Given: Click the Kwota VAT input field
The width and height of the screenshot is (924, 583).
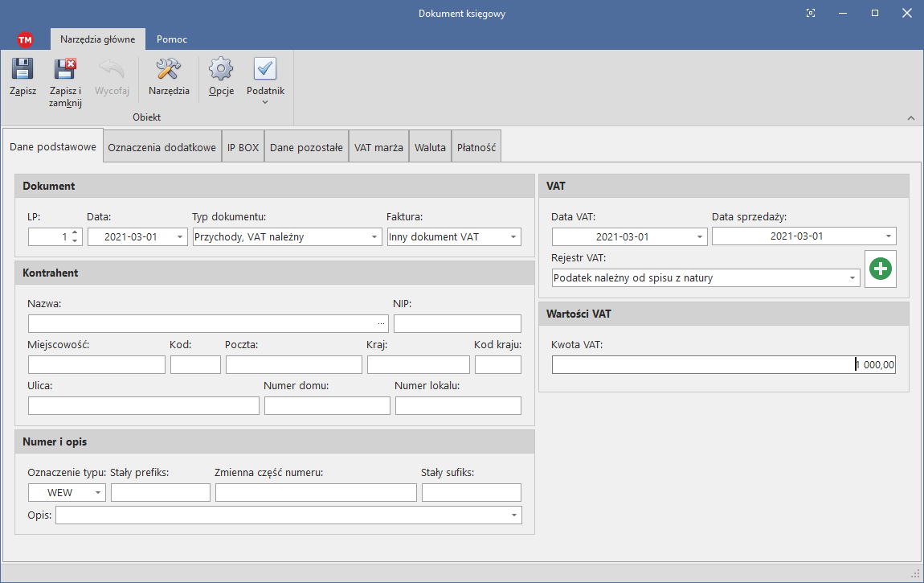Looking at the screenshot, I should click(x=723, y=365).
